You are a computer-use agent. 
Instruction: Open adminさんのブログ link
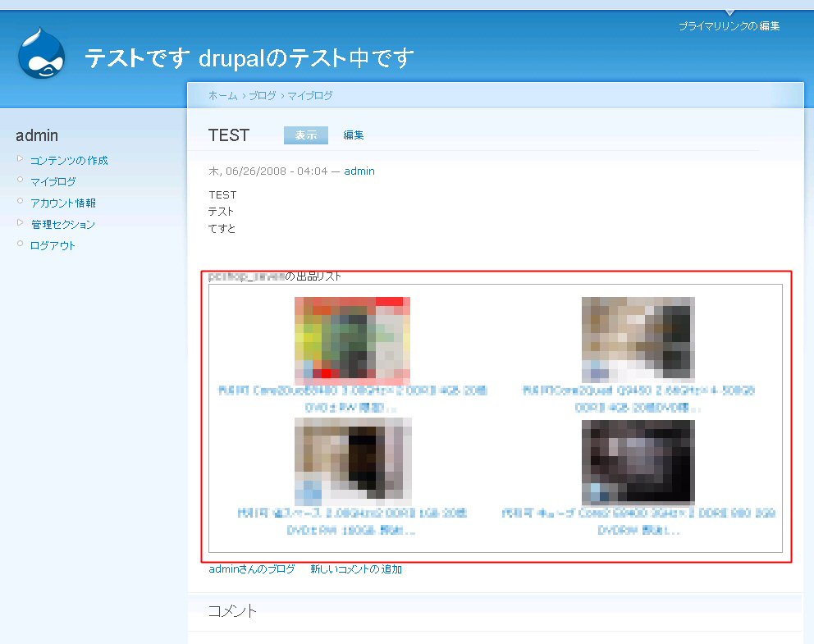tap(252, 569)
